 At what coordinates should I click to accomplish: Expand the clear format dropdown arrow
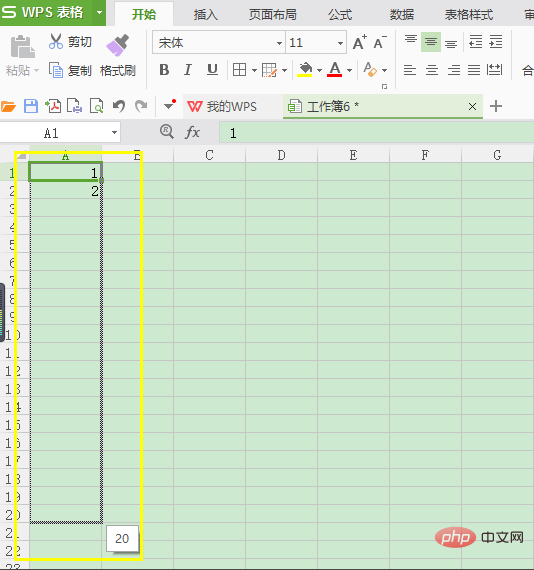click(x=384, y=70)
